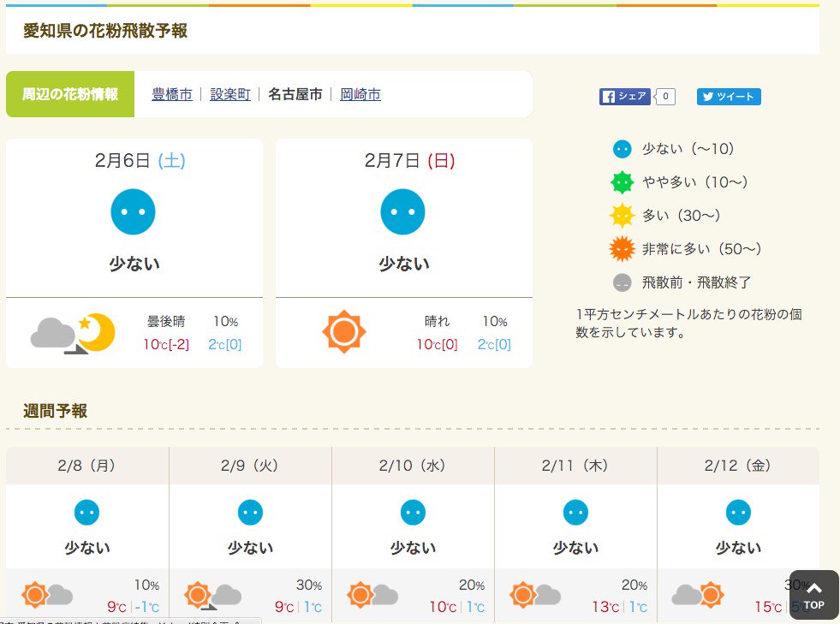Viewport: 840px width, 624px height.
Task: Click the 周辺の花粉情報 green label
Action: (70, 94)
